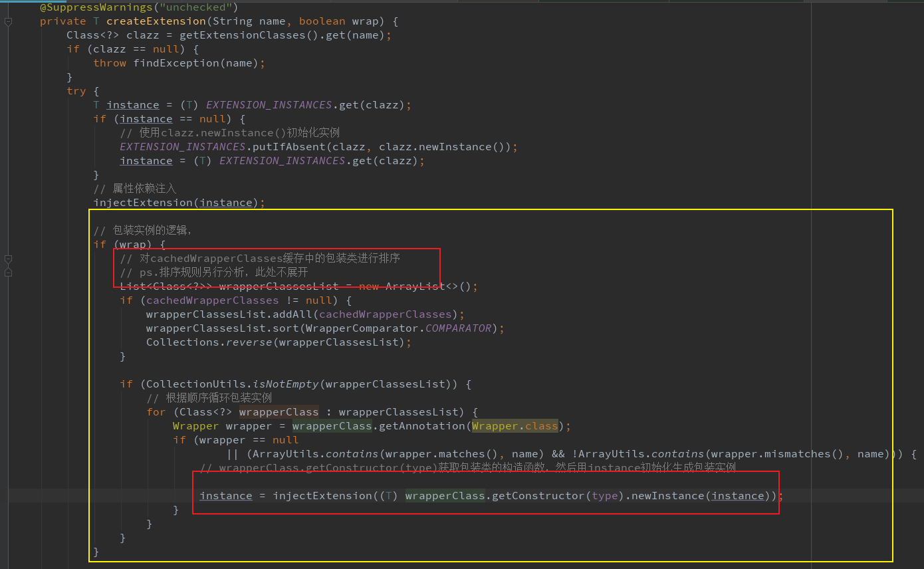Viewport: 924px width, 569px height.
Task: Toggle fold end marker beside the ps. comment
Action: coord(8,272)
